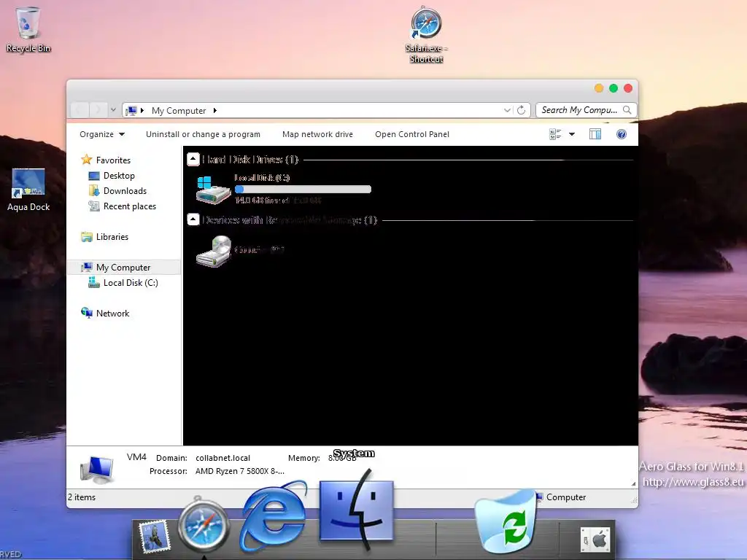Click the Help question mark icon
The height and width of the screenshot is (560, 747).
(x=622, y=134)
